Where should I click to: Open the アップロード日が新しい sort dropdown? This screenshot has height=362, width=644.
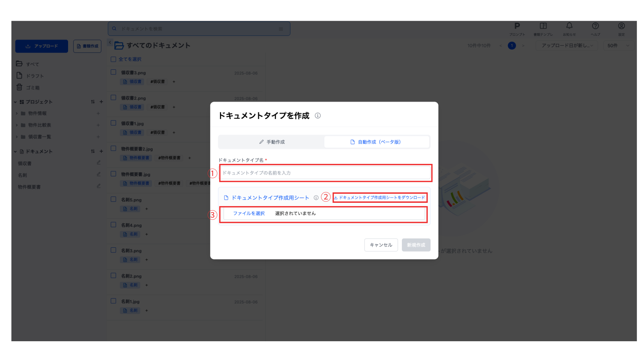(567, 46)
